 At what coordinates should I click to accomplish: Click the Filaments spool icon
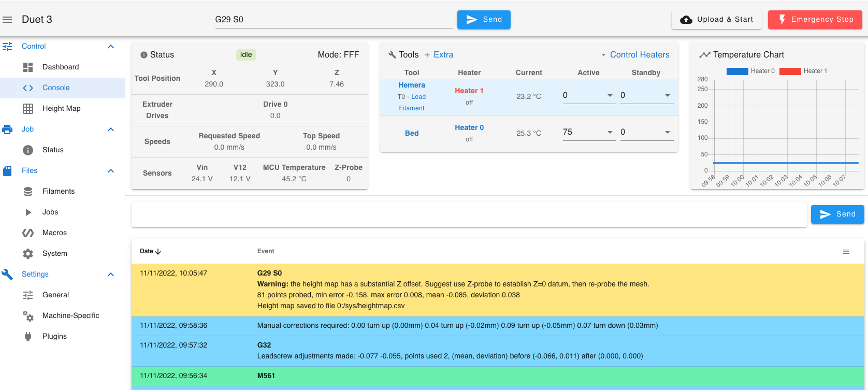click(x=28, y=192)
